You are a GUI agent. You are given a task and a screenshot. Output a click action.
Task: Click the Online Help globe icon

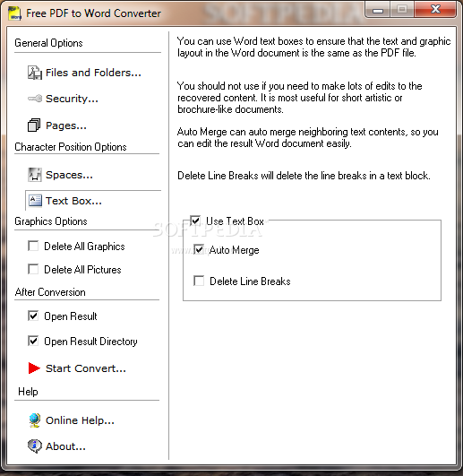35,420
